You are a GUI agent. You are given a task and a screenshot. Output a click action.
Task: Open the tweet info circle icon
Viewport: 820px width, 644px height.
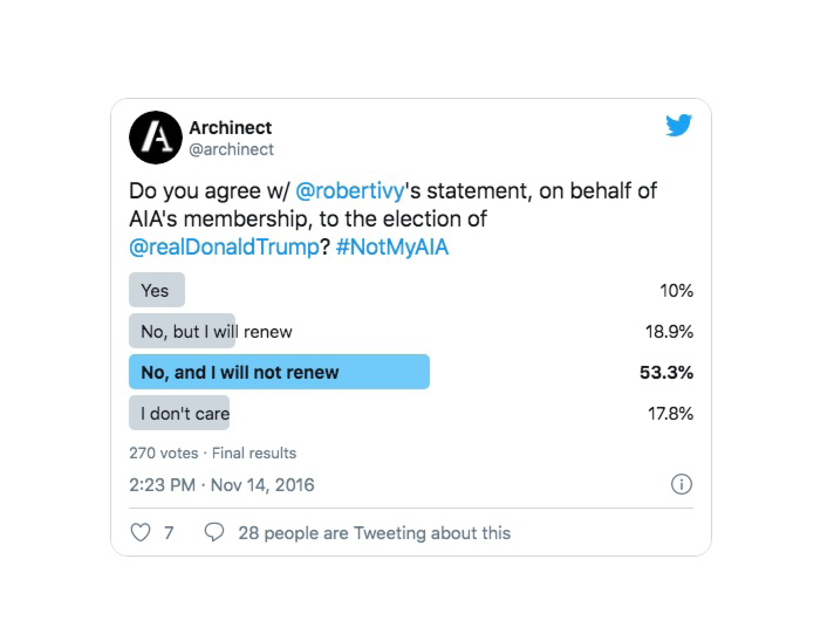click(x=681, y=484)
